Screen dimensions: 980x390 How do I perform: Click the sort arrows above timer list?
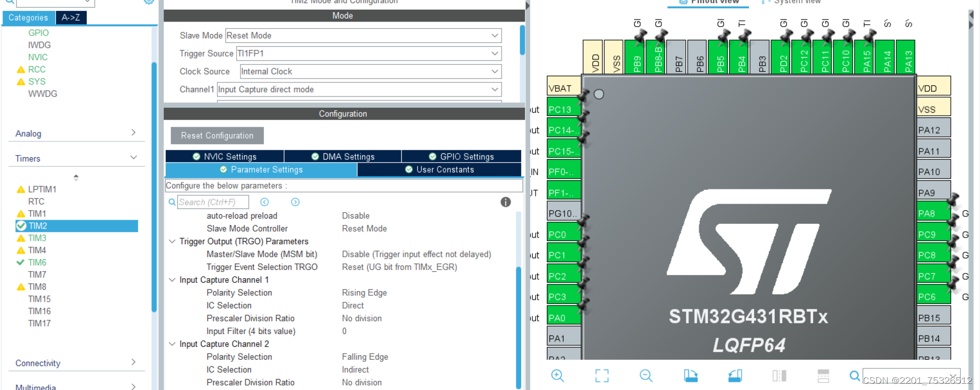pyautogui.click(x=76, y=178)
